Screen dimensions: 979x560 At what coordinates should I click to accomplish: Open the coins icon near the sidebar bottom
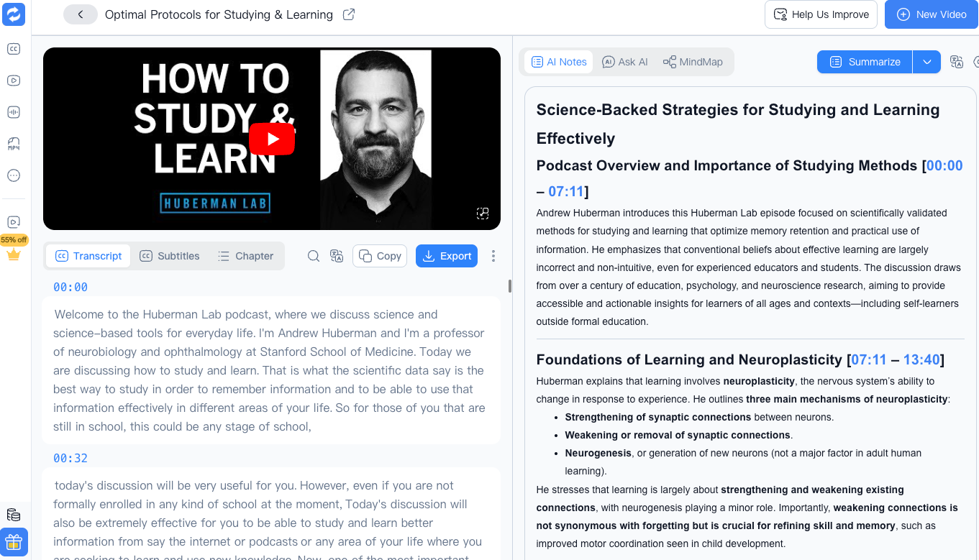click(x=14, y=515)
